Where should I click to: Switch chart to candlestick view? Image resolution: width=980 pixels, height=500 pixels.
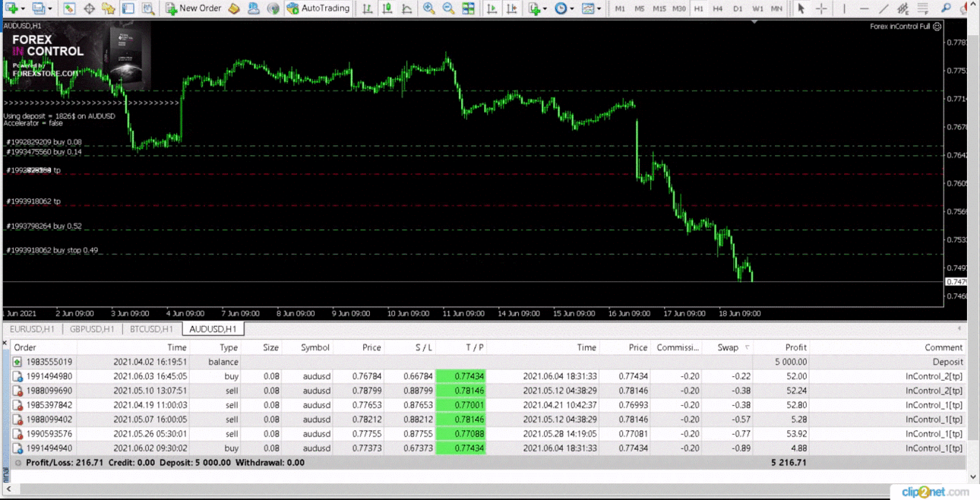[x=387, y=8]
